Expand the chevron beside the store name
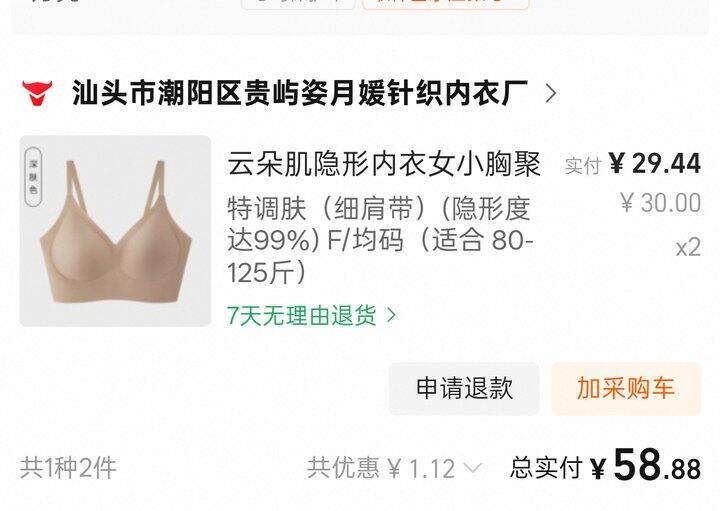720x511 pixels. click(x=551, y=94)
